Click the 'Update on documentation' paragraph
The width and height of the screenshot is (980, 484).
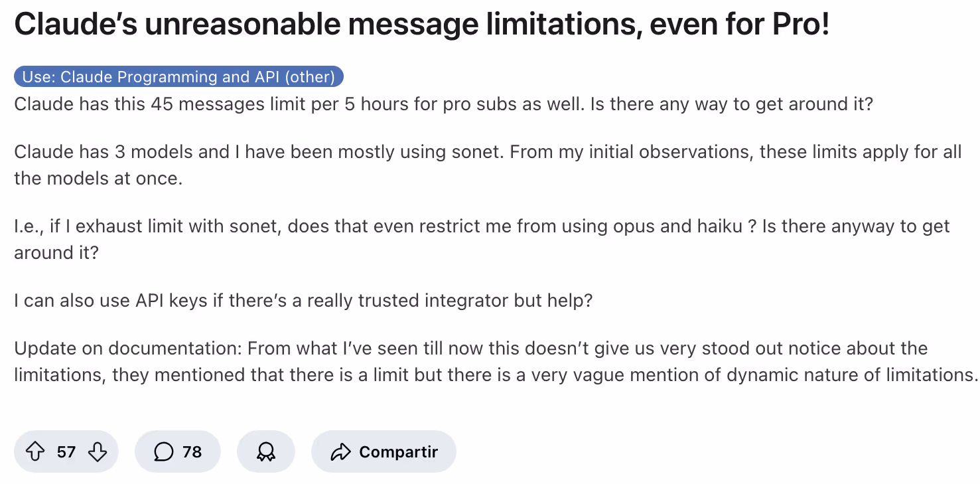(x=496, y=362)
